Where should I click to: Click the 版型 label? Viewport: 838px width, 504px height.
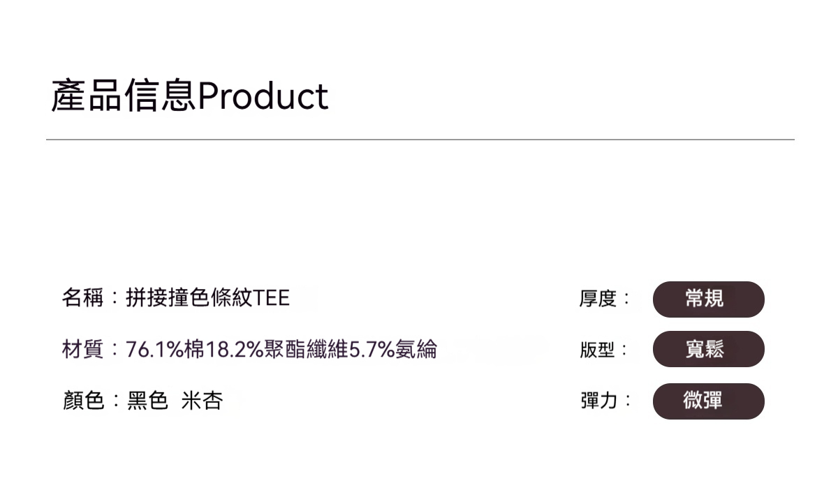(598, 350)
